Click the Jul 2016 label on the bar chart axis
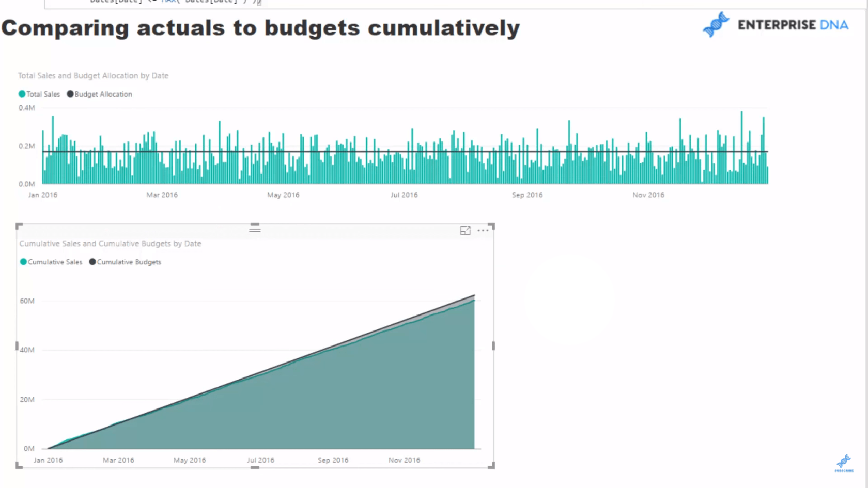The image size is (868, 488). click(404, 195)
